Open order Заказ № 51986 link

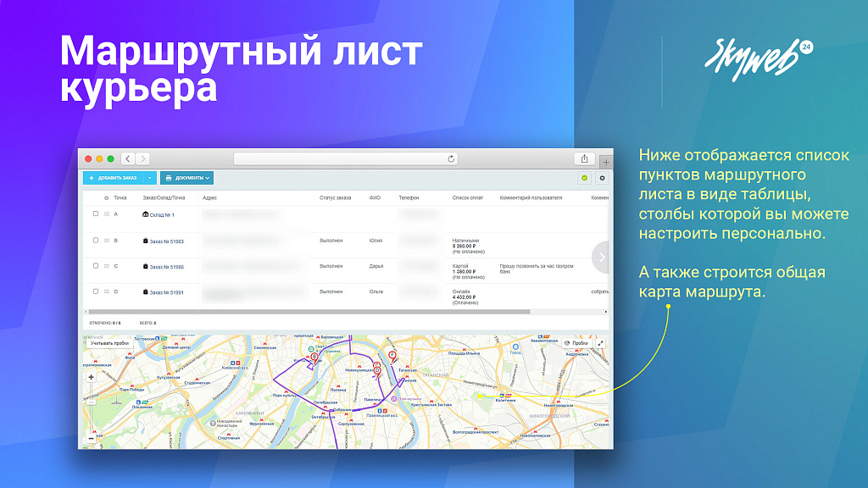point(167,267)
